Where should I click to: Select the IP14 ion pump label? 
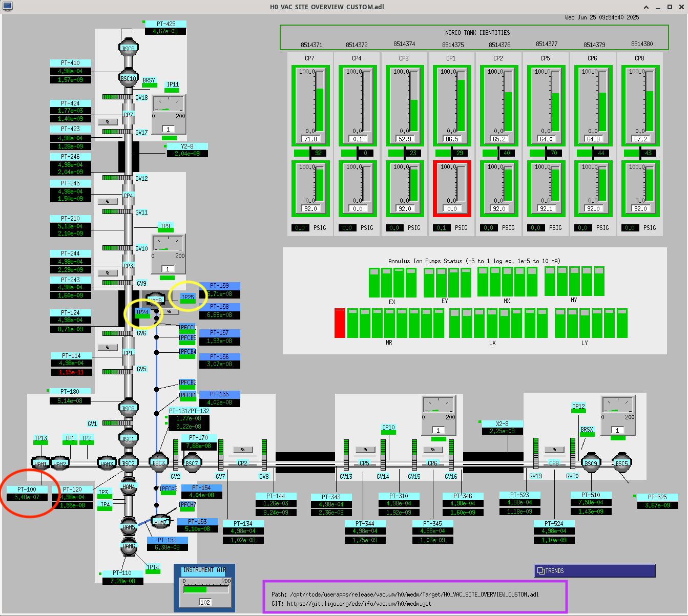click(153, 567)
